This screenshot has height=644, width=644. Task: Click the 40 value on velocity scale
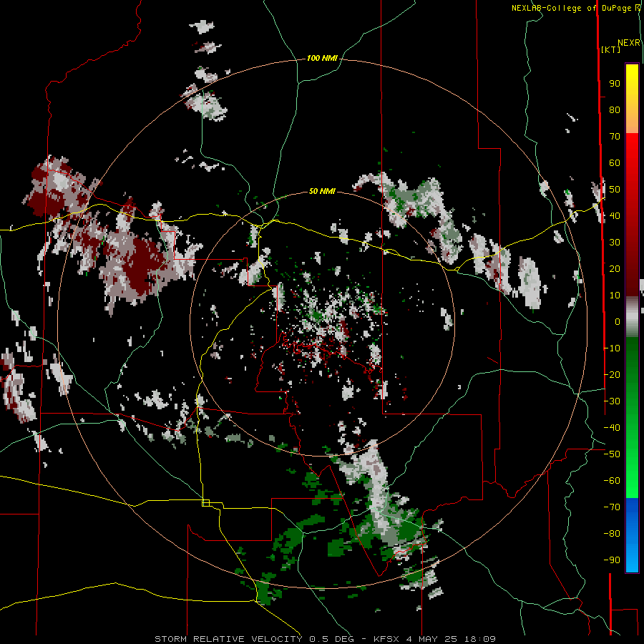[615, 216]
